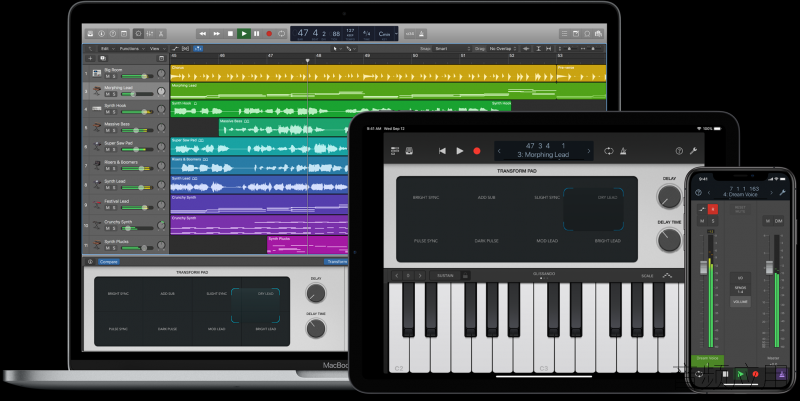Toggle the metronome on the MacBook toolbar
The image size is (800, 401).
point(422,34)
